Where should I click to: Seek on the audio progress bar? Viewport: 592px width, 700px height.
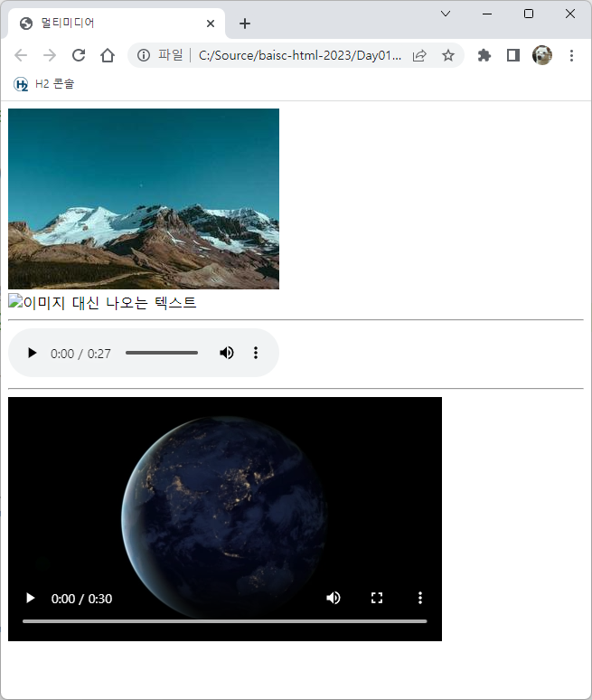point(162,353)
